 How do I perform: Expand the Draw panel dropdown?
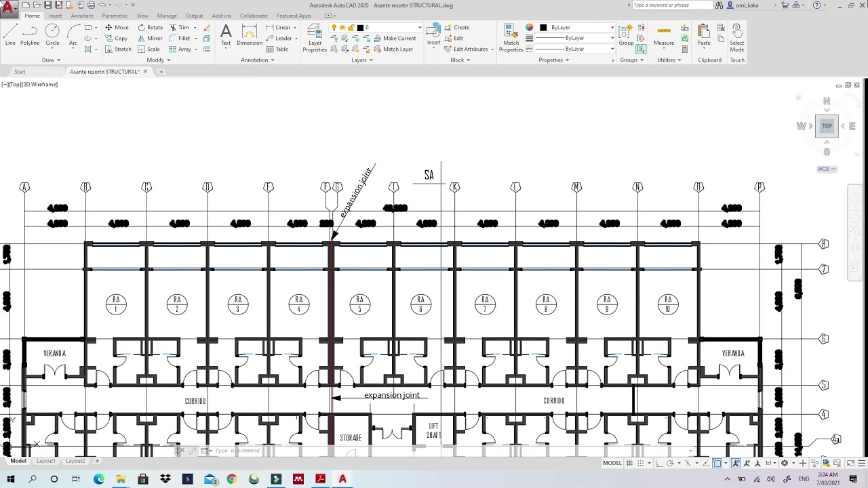51,60
